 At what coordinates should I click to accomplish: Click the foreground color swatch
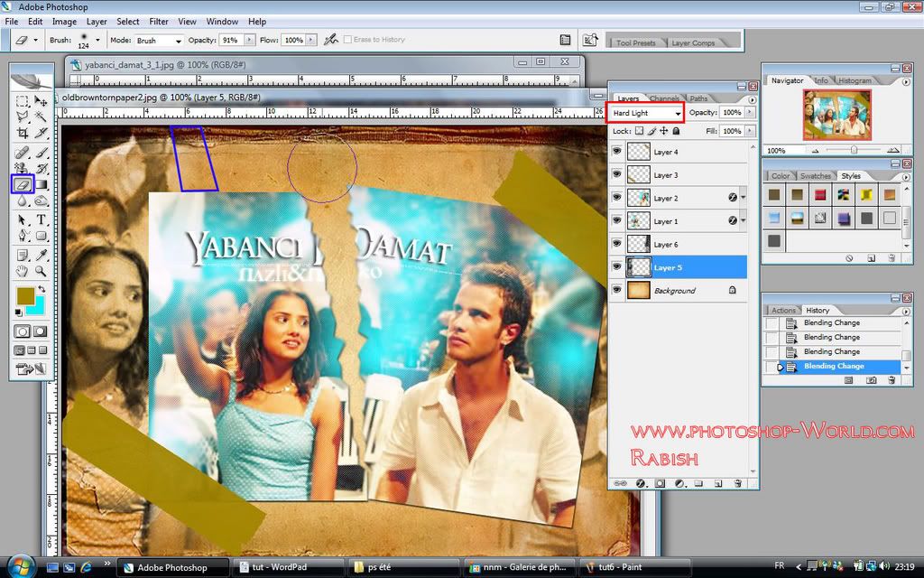[24, 295]
